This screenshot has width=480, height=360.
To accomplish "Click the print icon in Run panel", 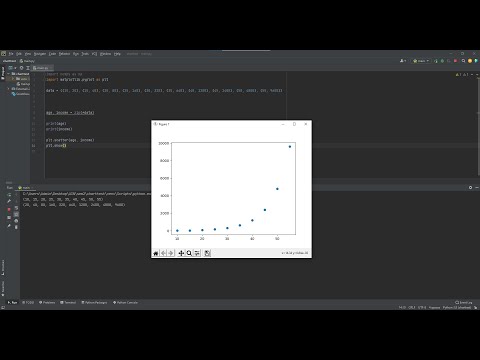I will tap(16, 221).
